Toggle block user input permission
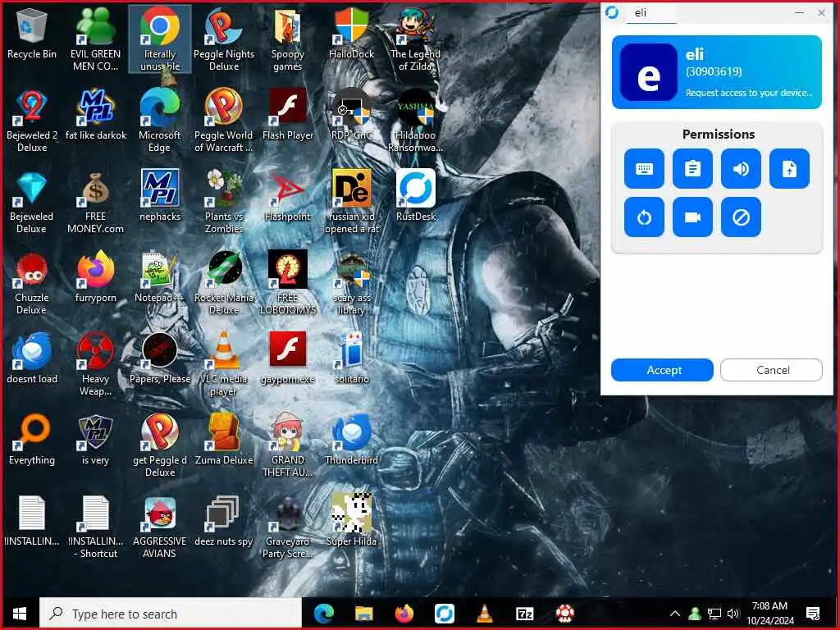This screenshot has width=840, height=630. coord(741,217)
